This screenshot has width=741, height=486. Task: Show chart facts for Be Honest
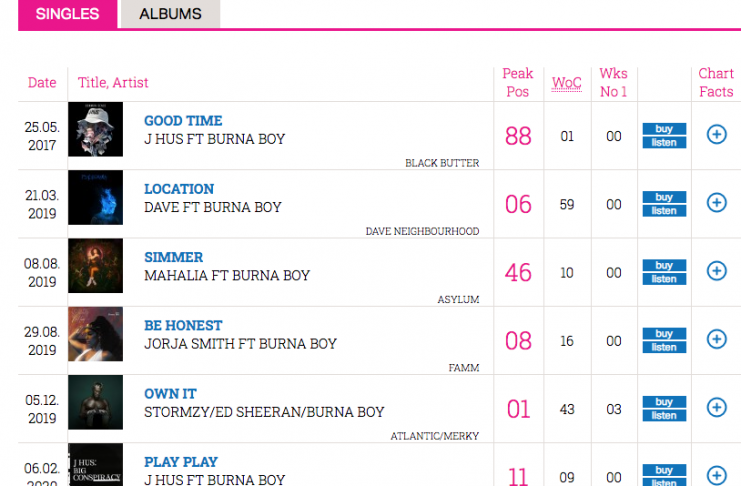click(x=716, y=339)
